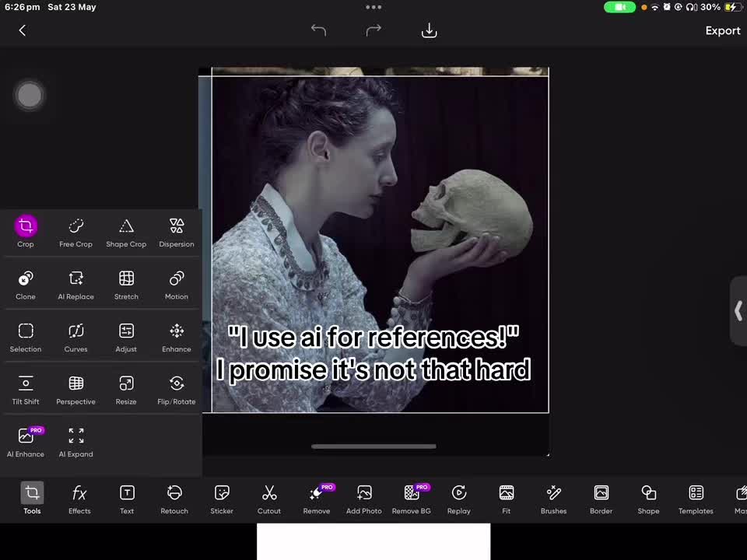Open the Sticker tab

[222, 499]
